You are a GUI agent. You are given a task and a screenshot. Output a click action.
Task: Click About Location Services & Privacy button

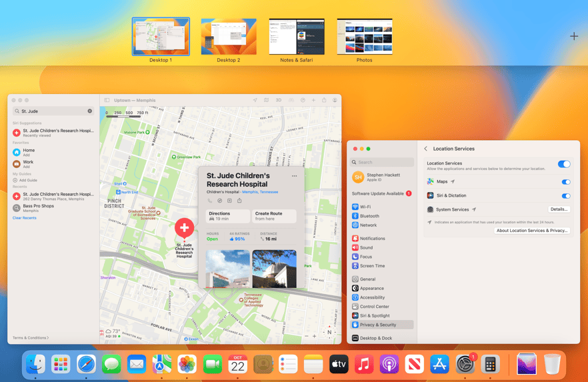(532, 231)
